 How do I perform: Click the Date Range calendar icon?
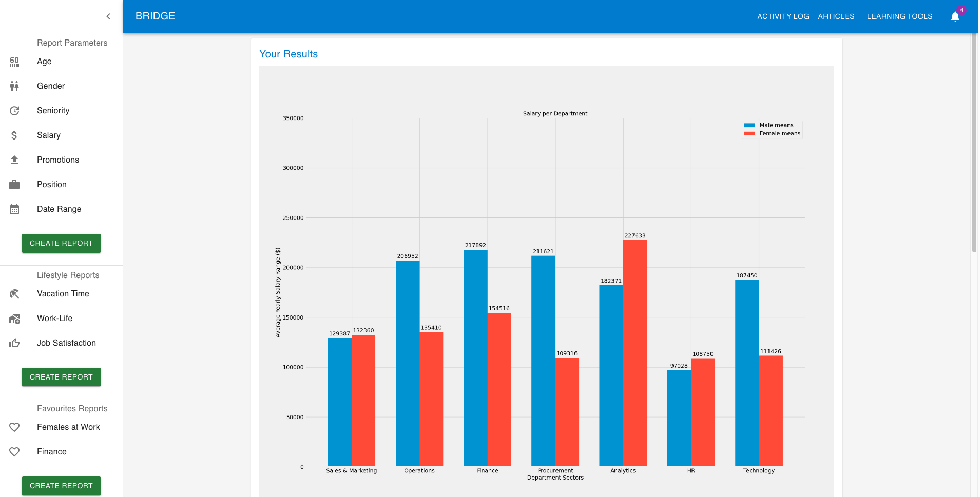14,209
